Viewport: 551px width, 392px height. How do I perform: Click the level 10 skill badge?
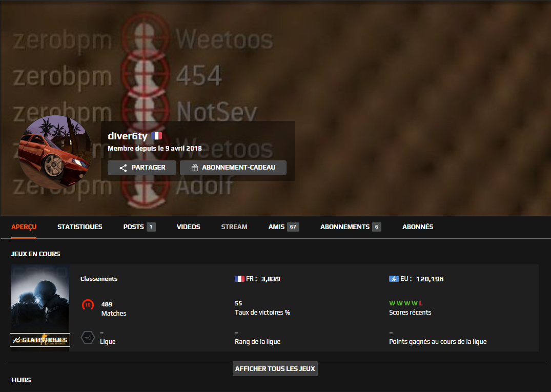click(88, 304)
